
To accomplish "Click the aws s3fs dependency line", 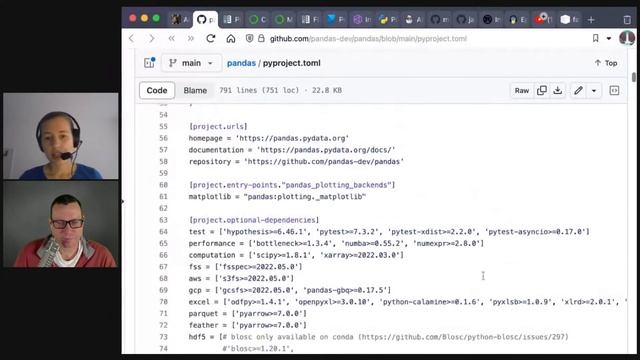I will 241,278.
